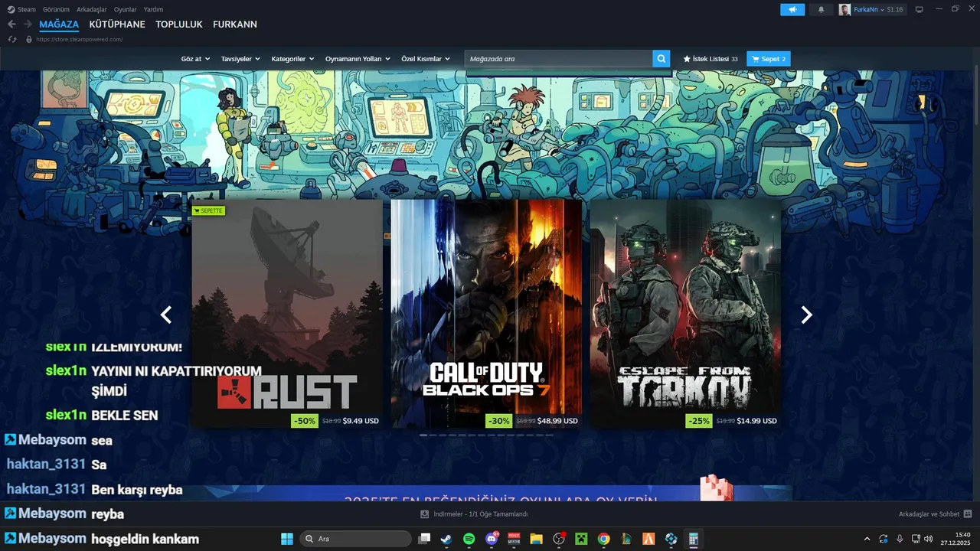Open Task View in taskbar

point(424,539)
